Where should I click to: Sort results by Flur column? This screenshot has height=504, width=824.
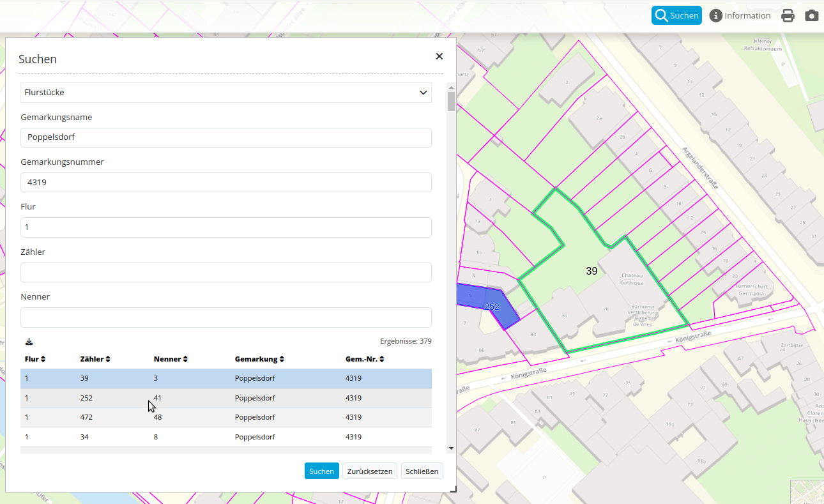coord(35,359)
